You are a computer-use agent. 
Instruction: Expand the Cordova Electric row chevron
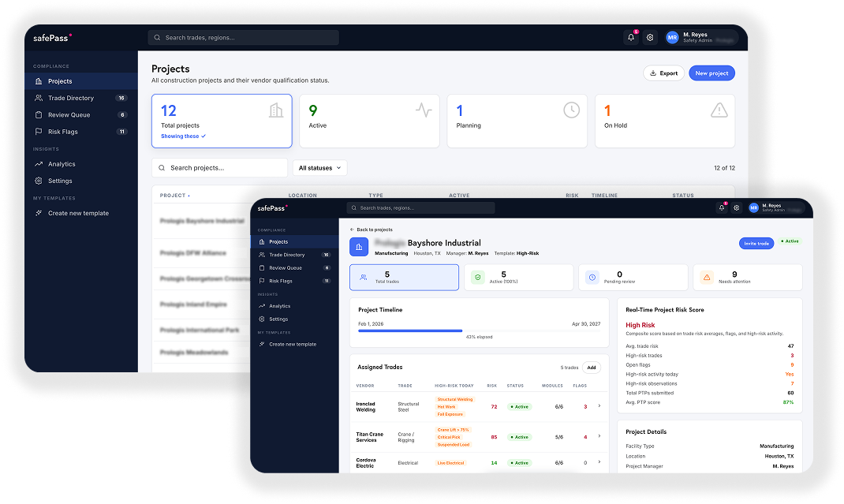(599, 462)
